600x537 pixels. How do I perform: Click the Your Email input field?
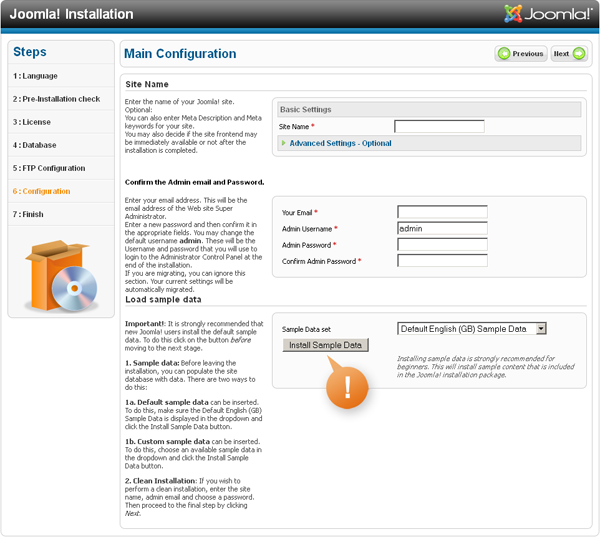click(442, 212)
